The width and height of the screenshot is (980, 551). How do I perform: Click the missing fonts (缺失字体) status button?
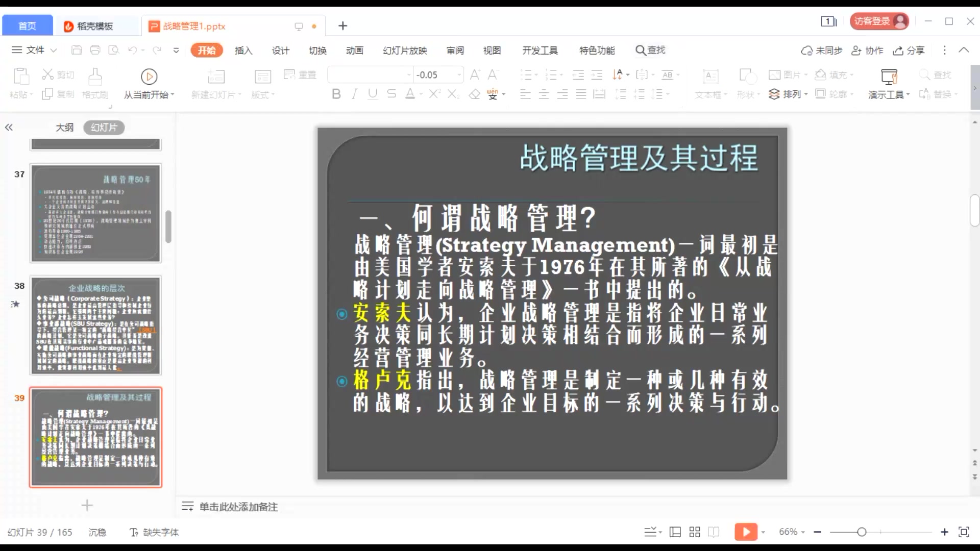(154, 532)
